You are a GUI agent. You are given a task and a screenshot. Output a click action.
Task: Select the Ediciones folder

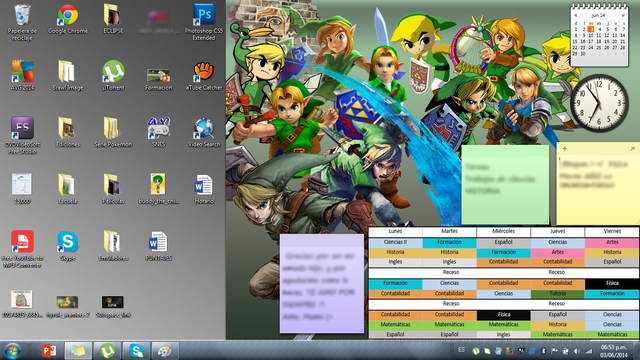coord(68,132)
